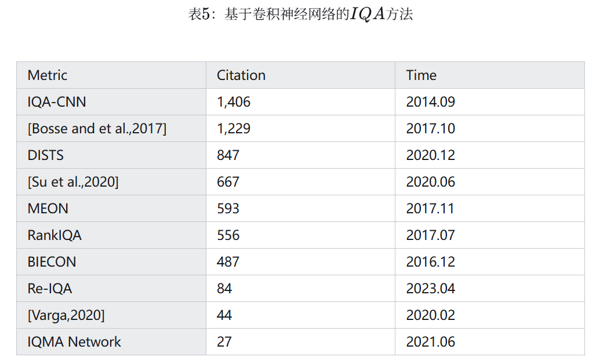Select the IQMA Network cell
The image size is (596, 364).
tap(74, 342)
